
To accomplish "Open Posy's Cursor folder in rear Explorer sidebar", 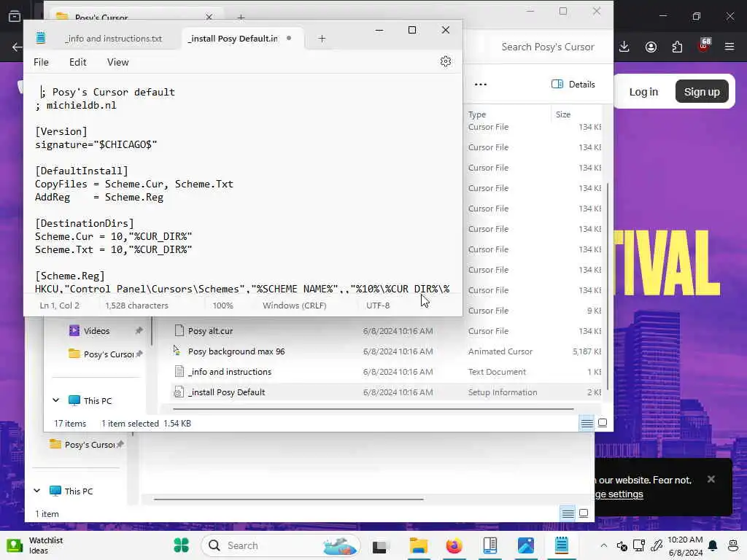I will tap(90, 445).
